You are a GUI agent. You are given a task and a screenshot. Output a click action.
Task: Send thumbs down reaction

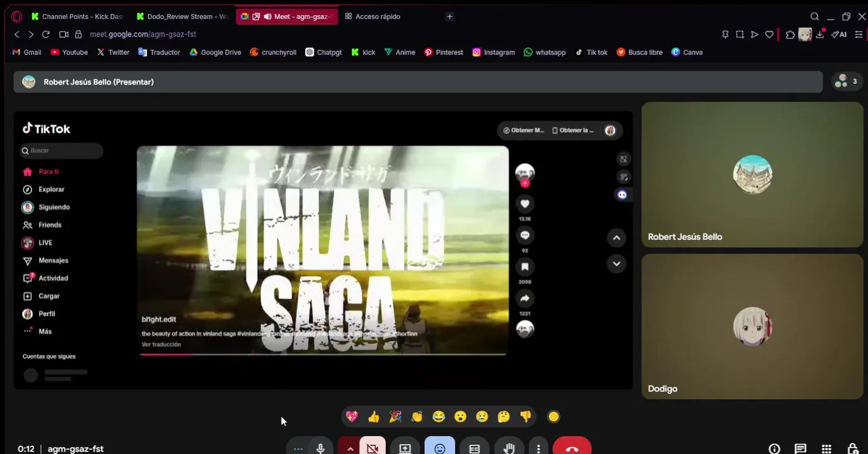coord(525,416)
